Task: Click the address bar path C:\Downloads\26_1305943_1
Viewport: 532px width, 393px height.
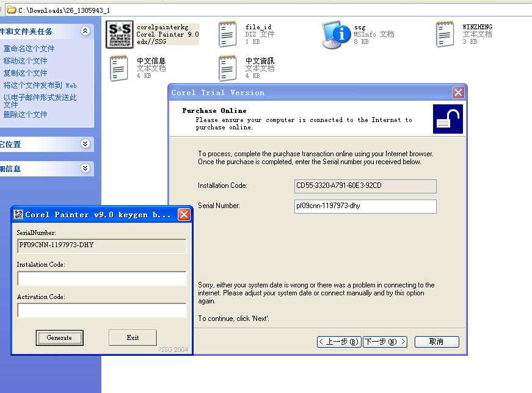Action: click(64, 10)
